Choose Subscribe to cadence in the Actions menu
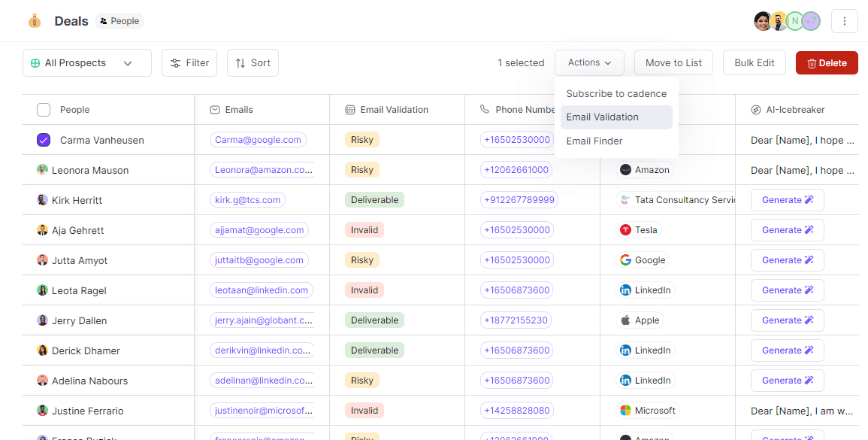The width and height of the screenshot is (868, 440). pos(616,93)
